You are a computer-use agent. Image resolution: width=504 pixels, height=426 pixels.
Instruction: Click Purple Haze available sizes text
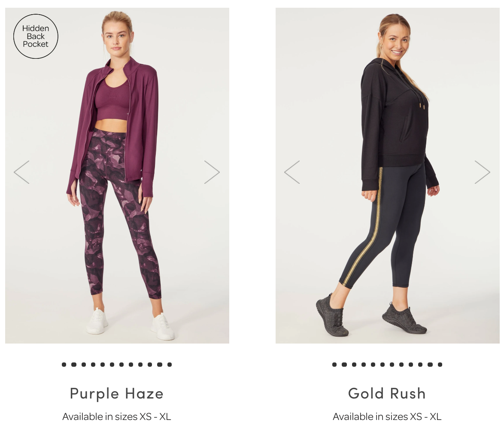click(x=117, y=417)
